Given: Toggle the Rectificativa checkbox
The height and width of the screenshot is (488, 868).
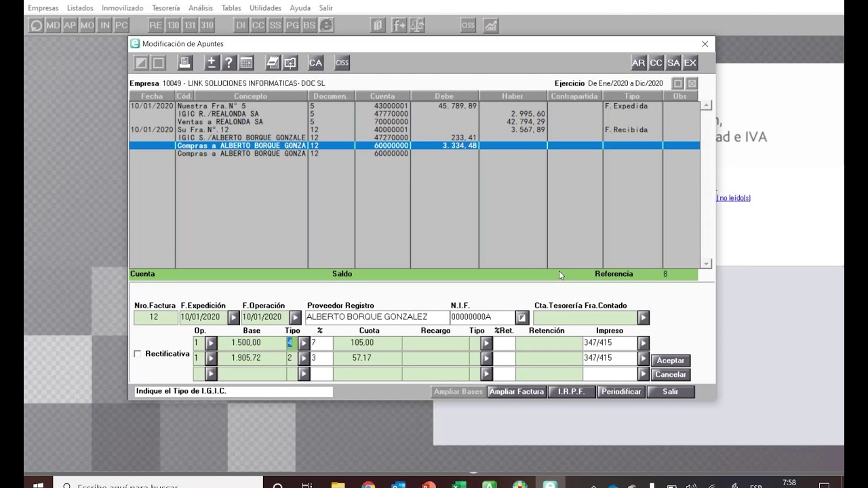Looking at the screenshot, I should tap(138, 354).
